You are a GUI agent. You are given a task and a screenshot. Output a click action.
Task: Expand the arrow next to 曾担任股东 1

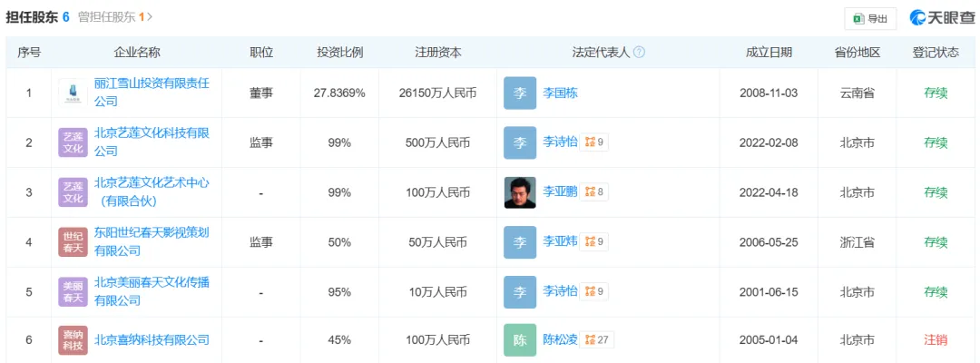(x=151, y=17)
